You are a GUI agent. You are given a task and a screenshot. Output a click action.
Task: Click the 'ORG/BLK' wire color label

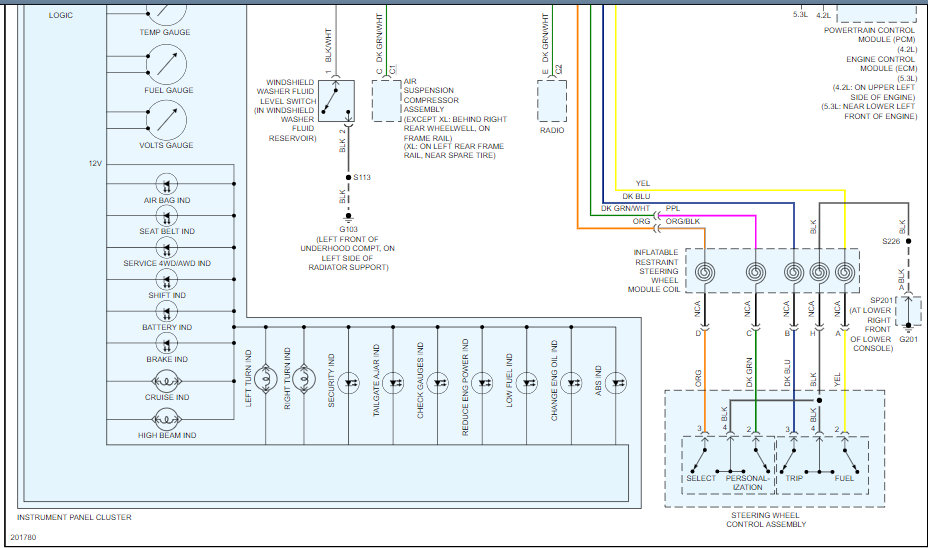[682, 221]
